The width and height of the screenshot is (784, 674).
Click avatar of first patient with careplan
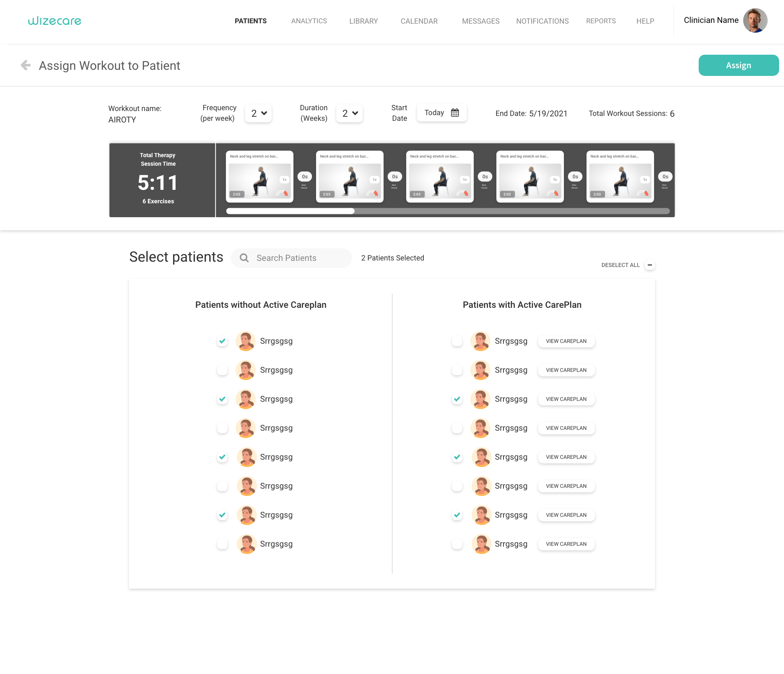pos(480,341)
